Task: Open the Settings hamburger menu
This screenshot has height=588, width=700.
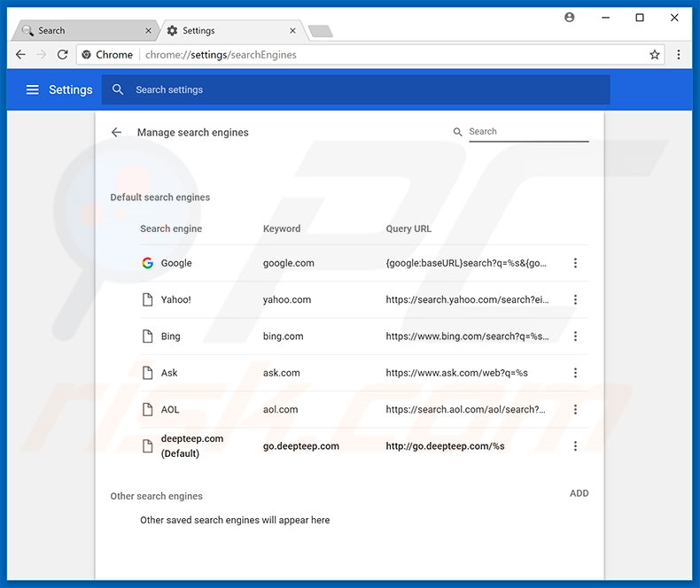Action: coord(32,89)
